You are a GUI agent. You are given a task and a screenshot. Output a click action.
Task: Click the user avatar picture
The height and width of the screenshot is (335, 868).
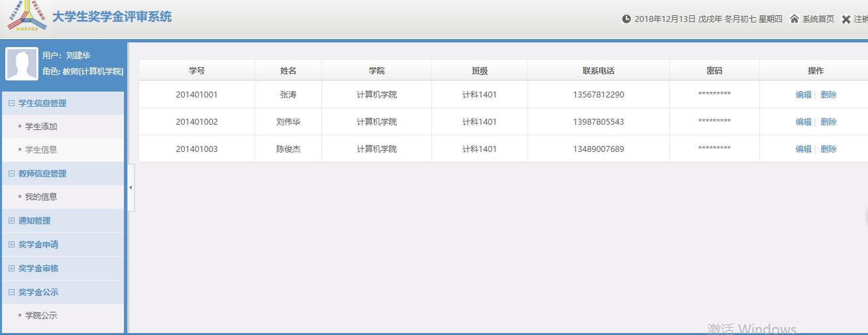click(22, 64)
